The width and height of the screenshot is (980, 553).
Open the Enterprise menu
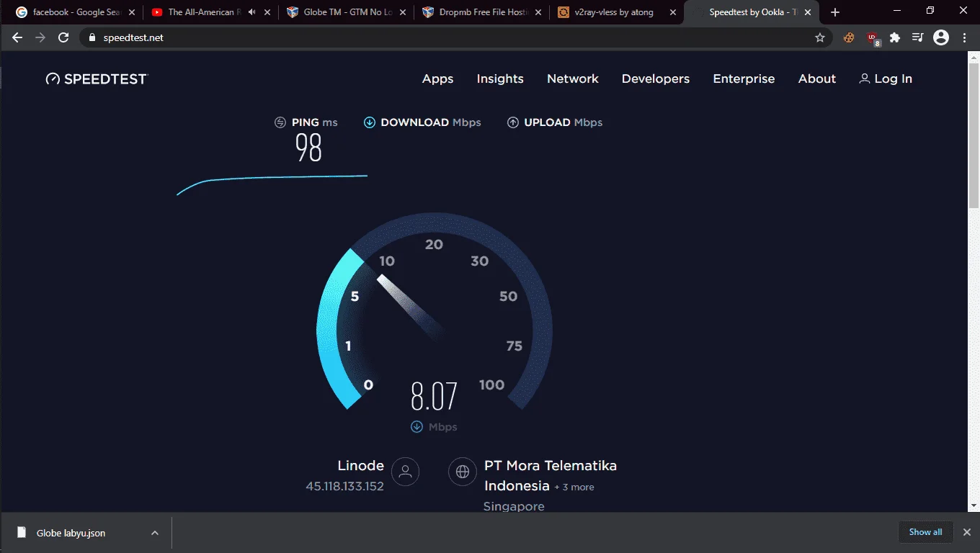point(744,78)
